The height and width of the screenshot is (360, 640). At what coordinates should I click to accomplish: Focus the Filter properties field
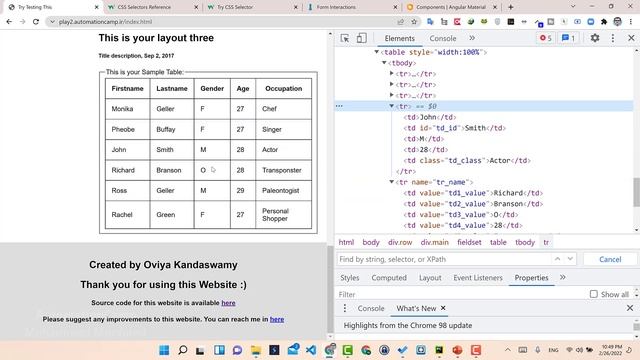pos(461,294)
